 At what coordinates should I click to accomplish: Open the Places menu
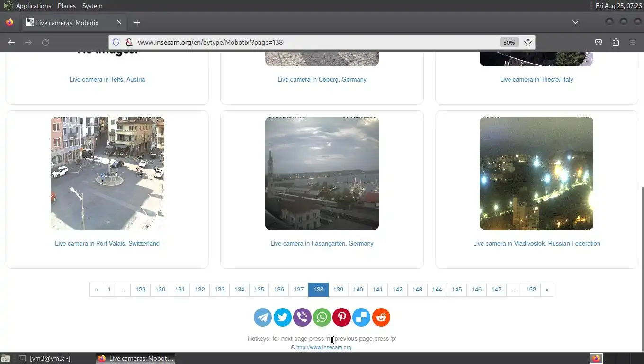pyautogui.click(x=67, y=6)
